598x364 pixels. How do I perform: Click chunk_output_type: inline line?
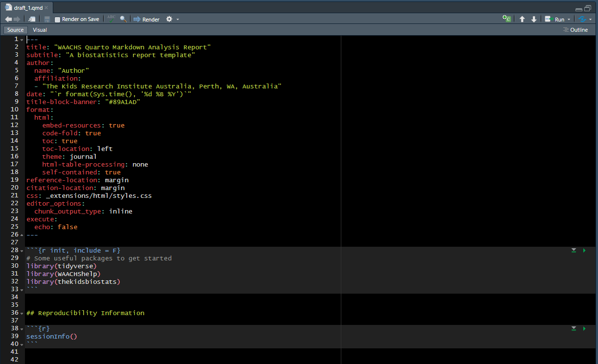(83, 211)
